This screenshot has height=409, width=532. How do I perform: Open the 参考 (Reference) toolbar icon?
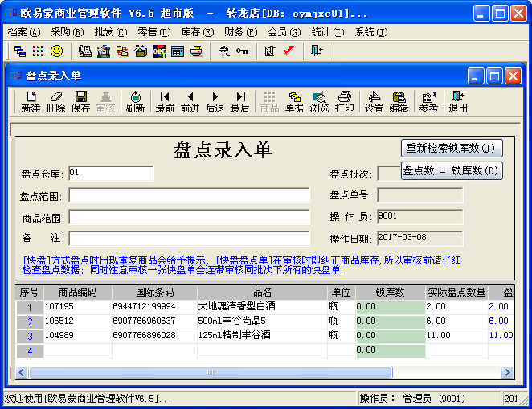428,102
